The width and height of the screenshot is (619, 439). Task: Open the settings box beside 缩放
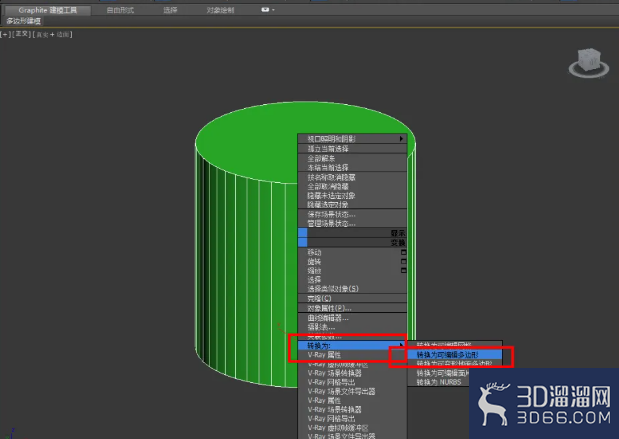(x=403, y=270)
